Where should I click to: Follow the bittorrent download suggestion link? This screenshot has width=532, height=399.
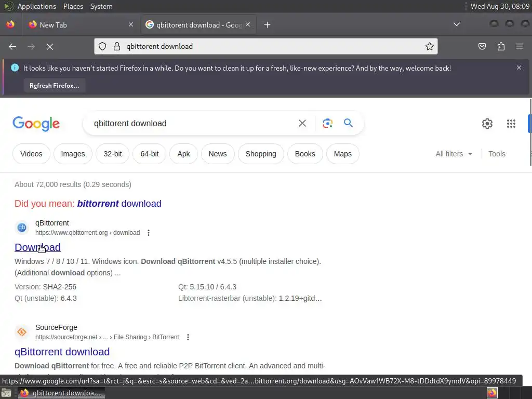(x=119, y=204)
